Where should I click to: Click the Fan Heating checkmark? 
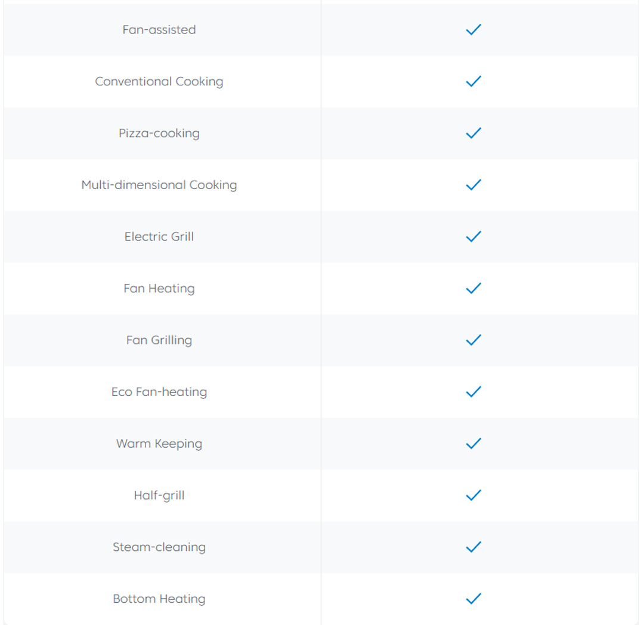(473, 289)
